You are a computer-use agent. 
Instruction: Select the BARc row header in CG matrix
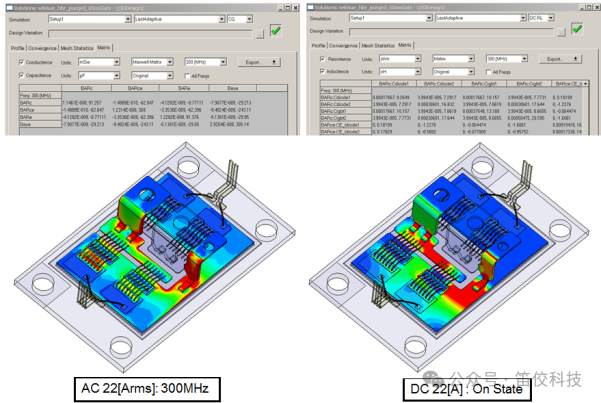(x=40, y=103)
